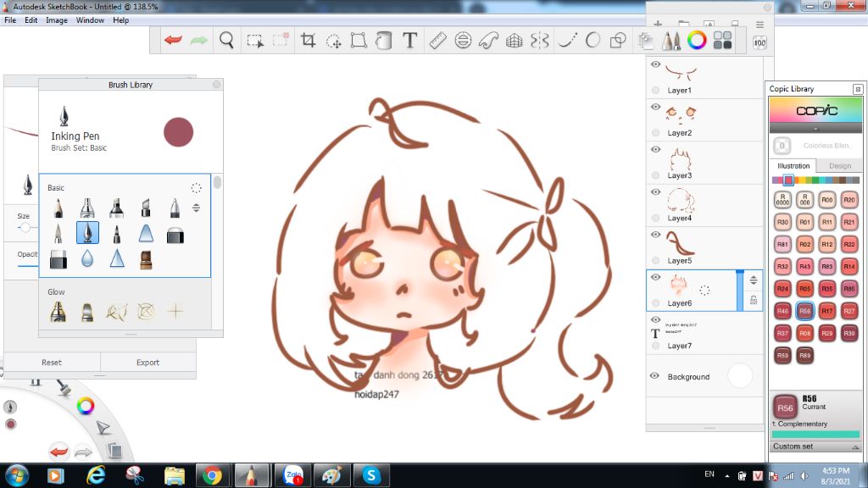Open Skype from the taskbar
868x488 pixels.
[x=371, y=475]
